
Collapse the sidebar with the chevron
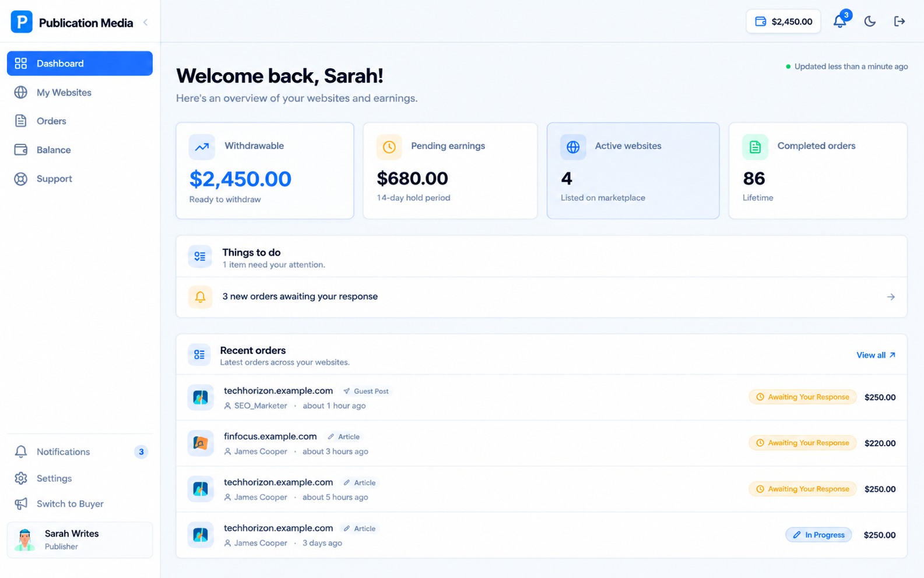tap(145, 23)
